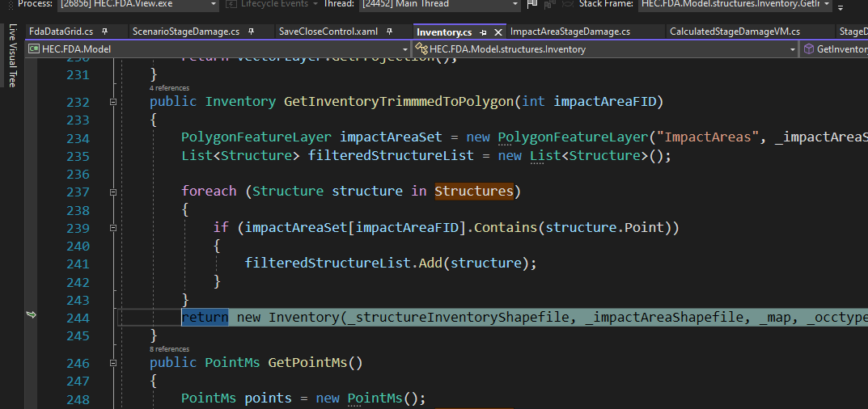The width and height of the screenshot is (868, 409).
Task: Toggle pin on FdaDataGrid.cs tab
Action: (x=104, y=32)
